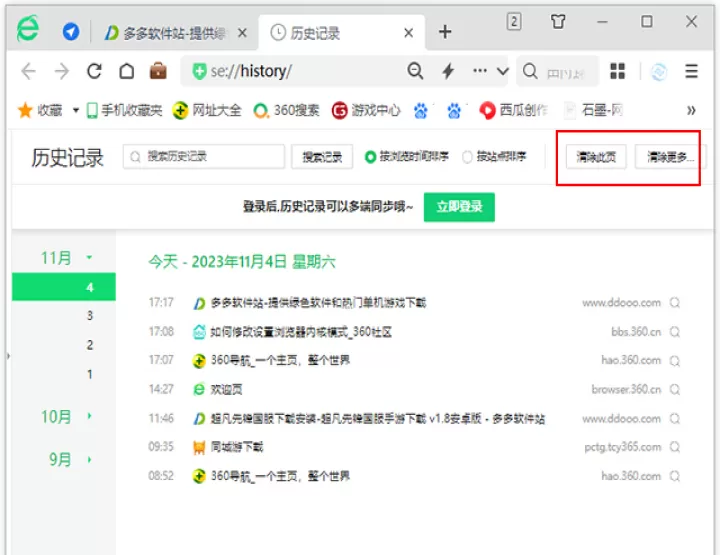720x555 pixels.
Task: Open the blue pinned compass tab
Action: tap(71, 32)
